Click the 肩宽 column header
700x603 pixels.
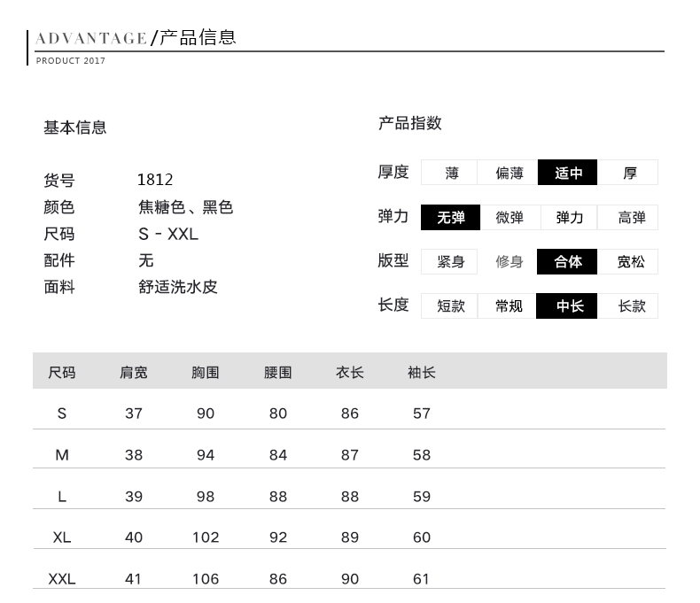(134, 372)
